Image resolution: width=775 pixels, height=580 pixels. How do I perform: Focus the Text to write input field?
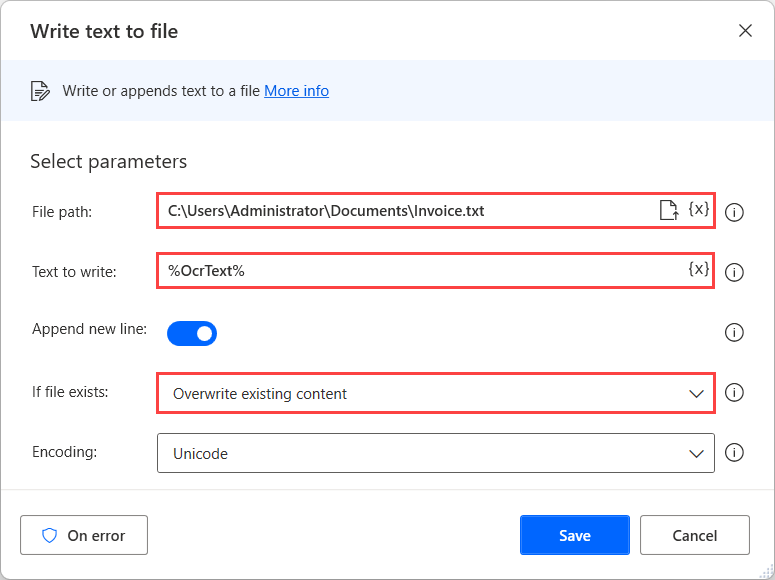click(420, 271)
